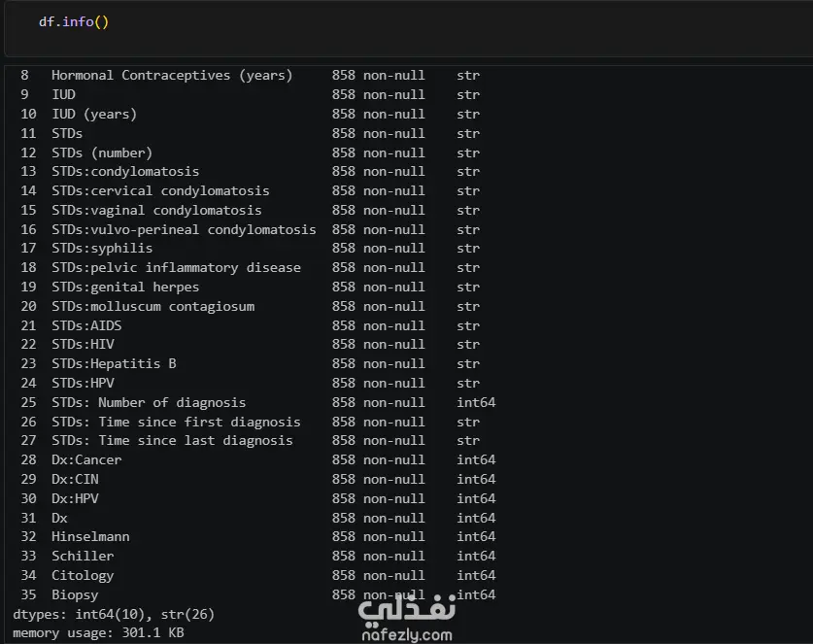Select the memory usage line
Viewport: 813px width, 644px height.
coord(98,633)
